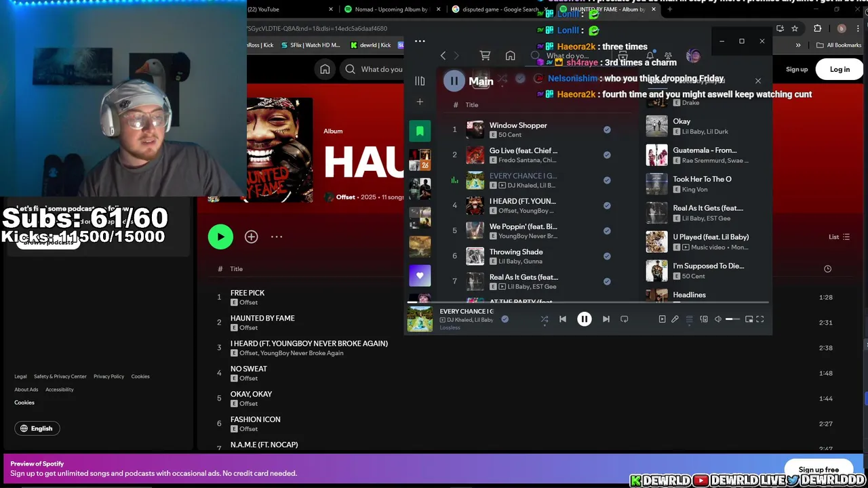Toggle saved checkmark beside now playing song

505,319
